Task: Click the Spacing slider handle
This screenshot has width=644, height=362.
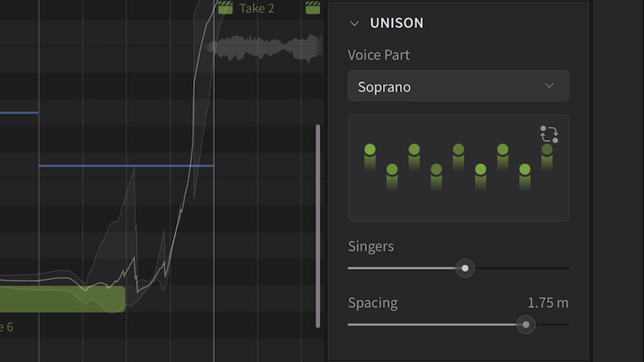Action: point(526,324)
